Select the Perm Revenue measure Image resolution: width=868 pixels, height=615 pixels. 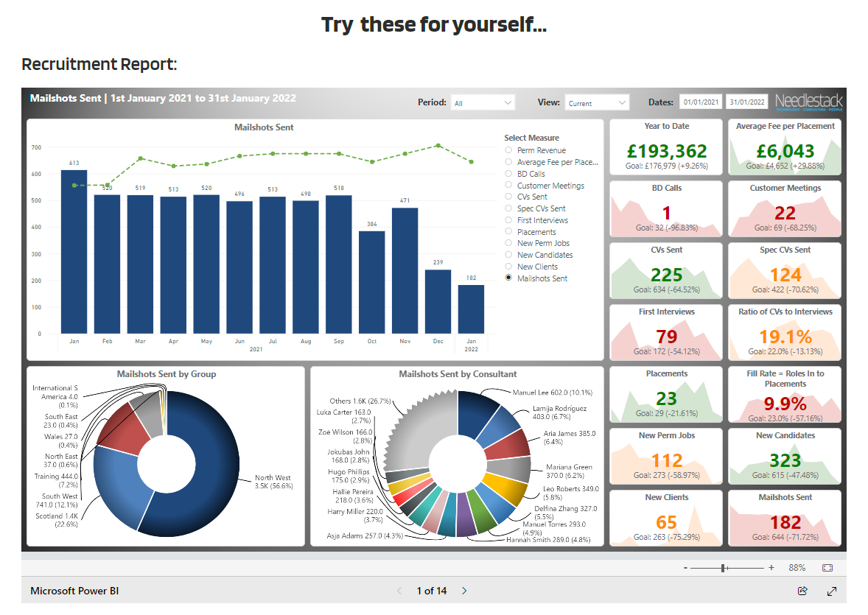click(508, 150)
